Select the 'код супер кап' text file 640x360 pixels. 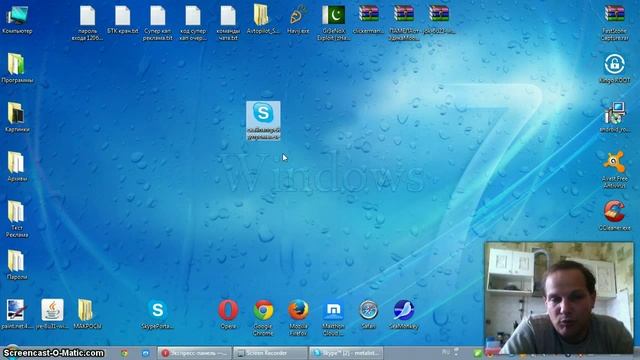[x=193, y=23]
